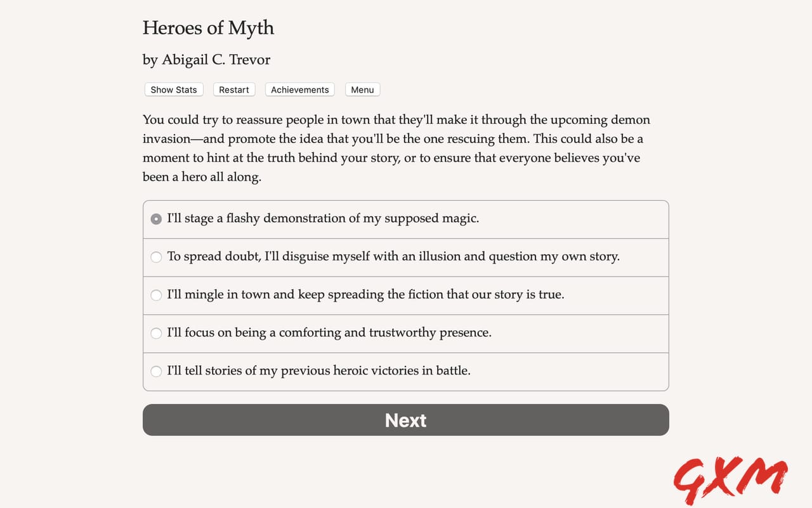Click the red GXM logo
The image size is (812, 508).
(x=731, y=478)
